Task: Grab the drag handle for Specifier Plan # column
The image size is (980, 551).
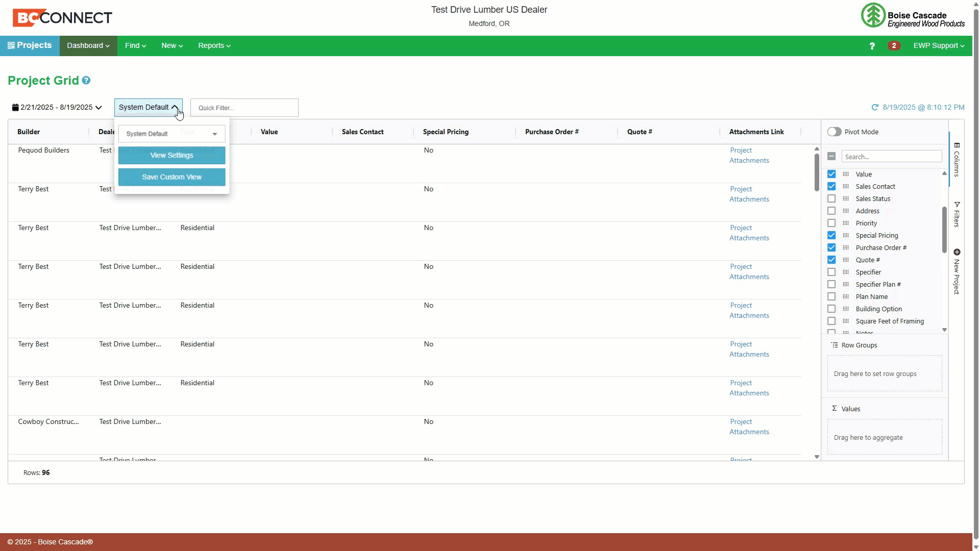Action: (x=846, y=284)
